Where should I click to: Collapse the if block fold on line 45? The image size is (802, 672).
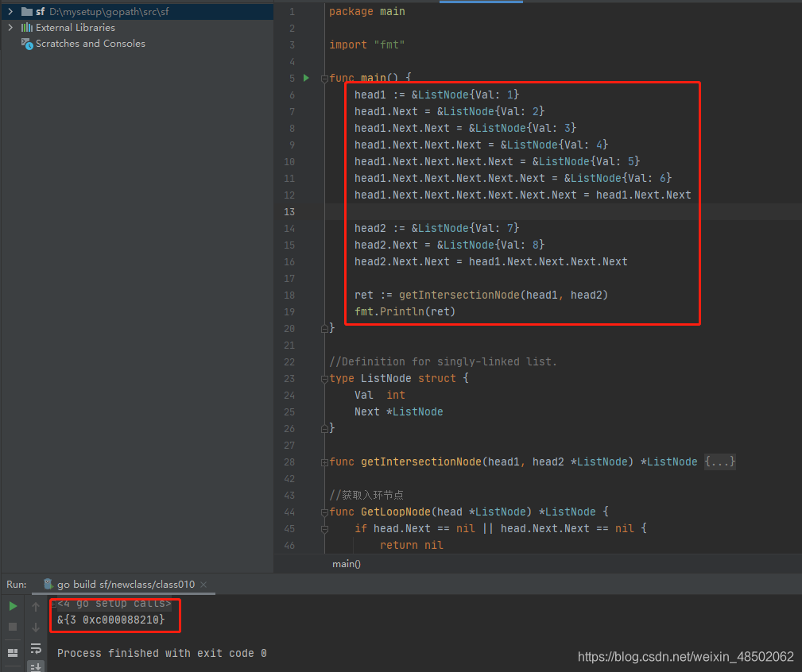pos(324,530)
